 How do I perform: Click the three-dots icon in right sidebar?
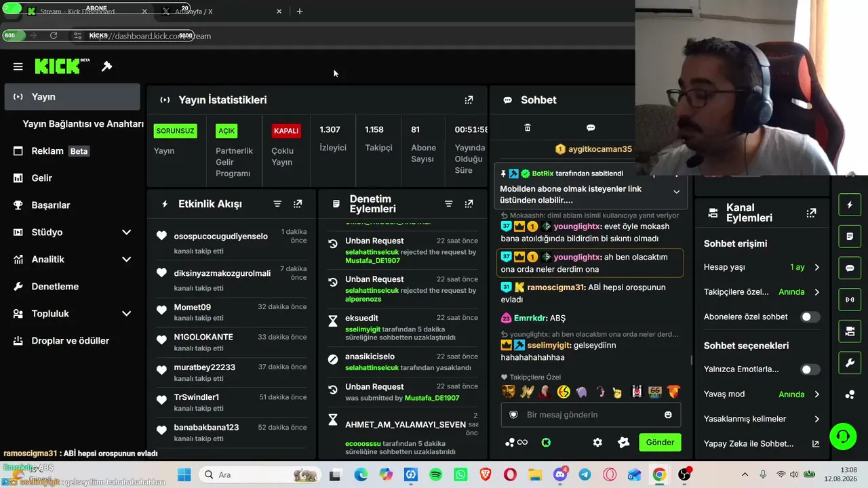click(x=850, y=394)
